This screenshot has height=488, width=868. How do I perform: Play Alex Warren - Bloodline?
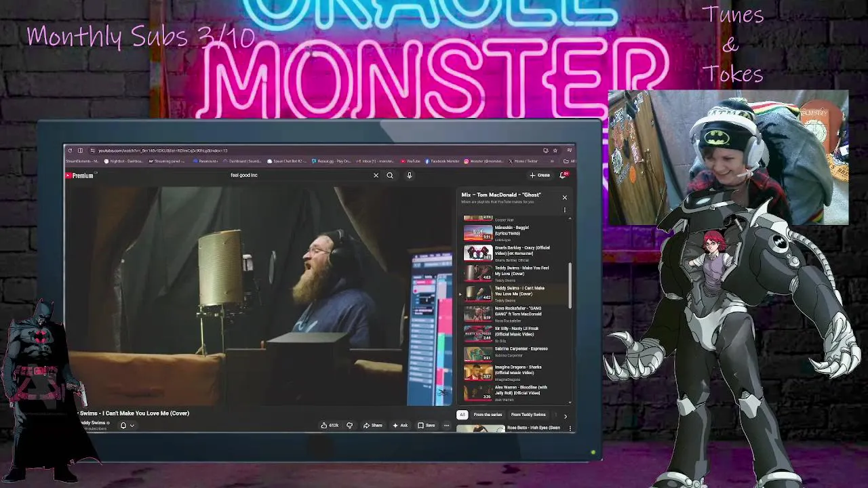click(515, 392)
